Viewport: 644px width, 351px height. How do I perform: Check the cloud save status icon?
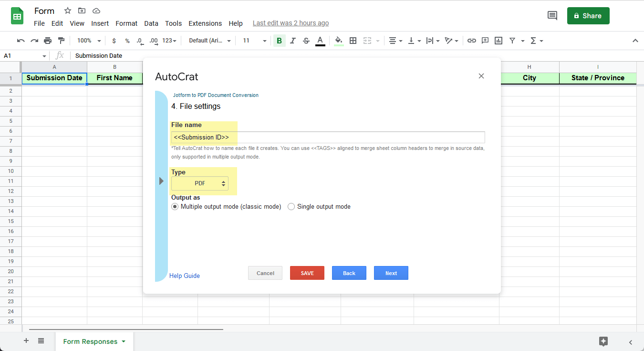(x=96, y=11)
